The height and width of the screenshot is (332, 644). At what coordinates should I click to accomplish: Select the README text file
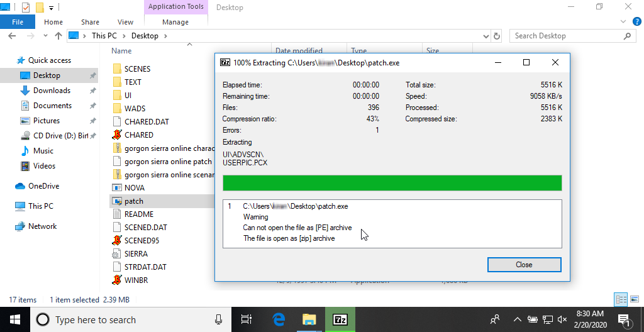coord(138,214)
